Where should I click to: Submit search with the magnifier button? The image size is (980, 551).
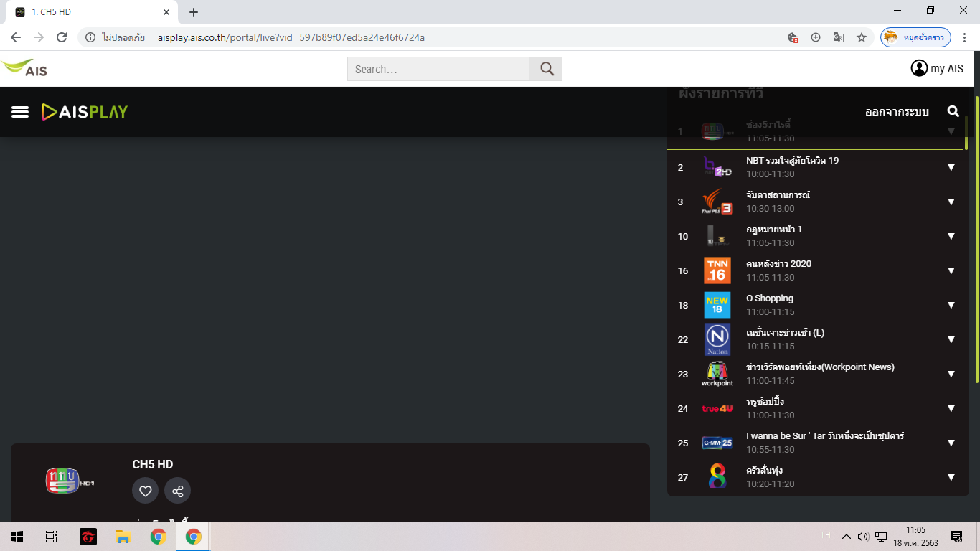(547, 69)
